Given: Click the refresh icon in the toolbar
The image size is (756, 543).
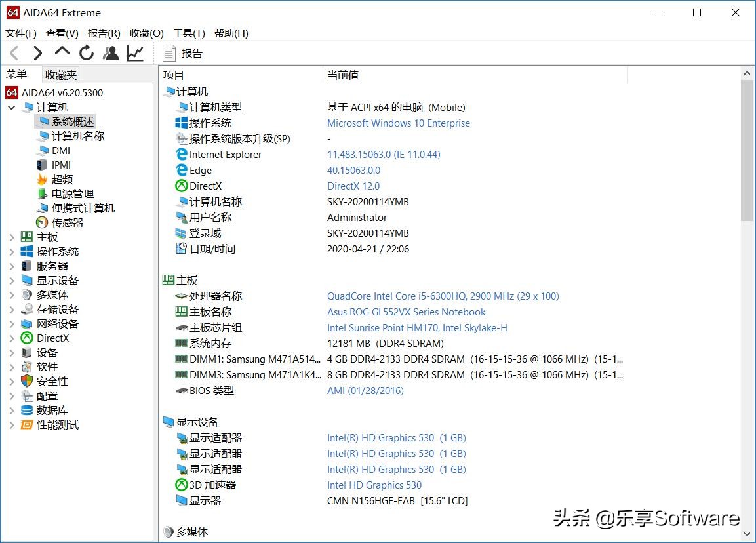Looking at the screenshot, I should tap(86, 53).
